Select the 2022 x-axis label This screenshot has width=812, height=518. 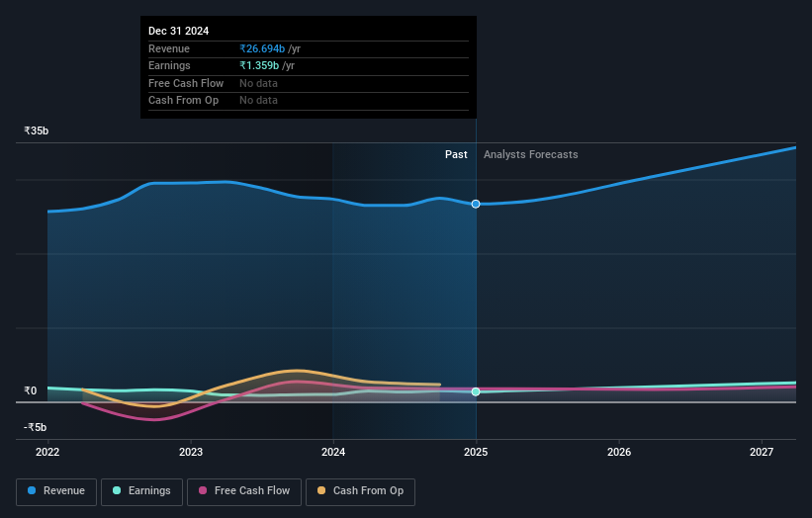click(47, 453)
